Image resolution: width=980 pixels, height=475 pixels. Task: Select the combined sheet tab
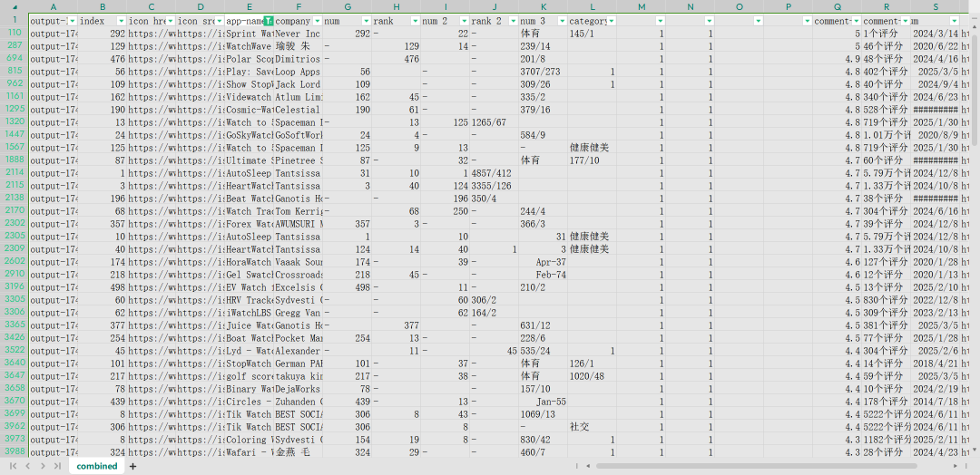click(x=97, y=466)
